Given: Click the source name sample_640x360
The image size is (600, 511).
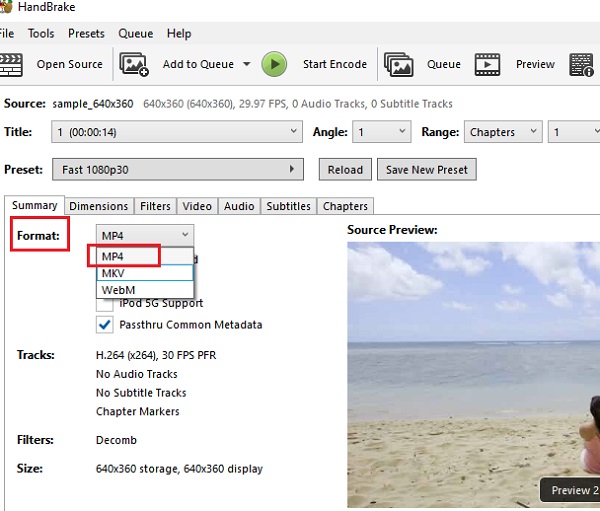Looking at the screenshot, I should click(93, 104).
